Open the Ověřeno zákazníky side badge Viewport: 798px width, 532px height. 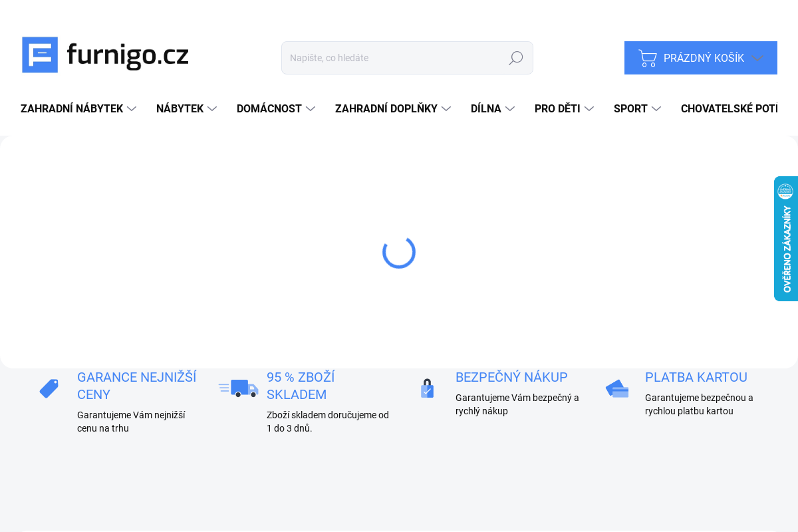click(x=785, y=239)
